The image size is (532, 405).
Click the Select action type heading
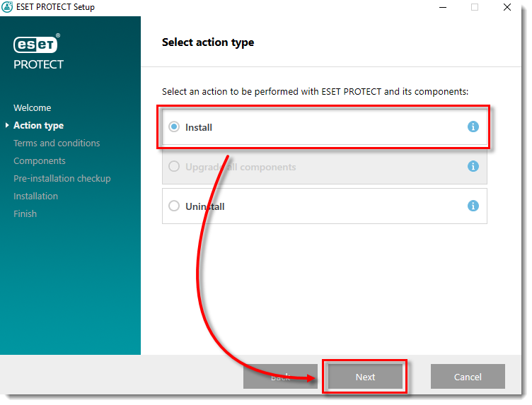click(208, 42)
